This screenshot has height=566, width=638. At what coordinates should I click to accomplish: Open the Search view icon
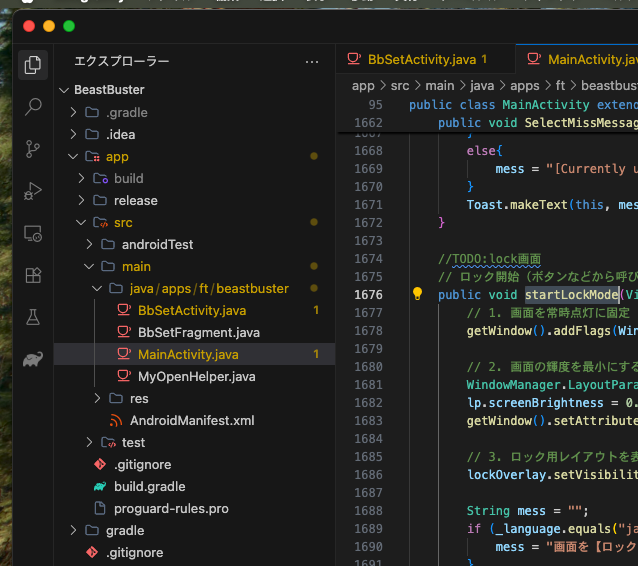[x=33, y=107]
